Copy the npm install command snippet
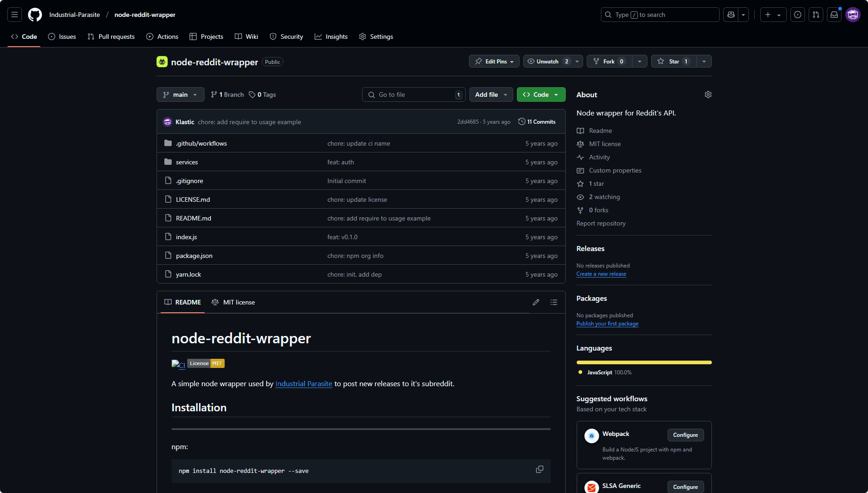The image size is (868, 493). (x=539, y=469)
